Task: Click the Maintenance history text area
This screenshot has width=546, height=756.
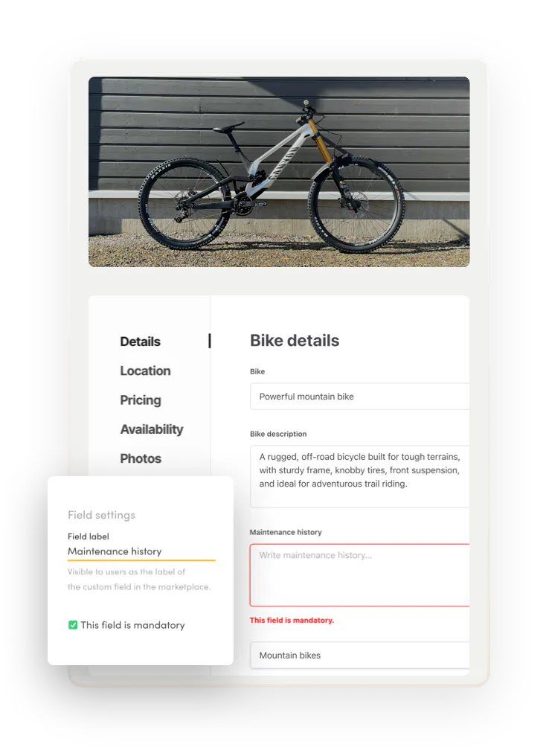Action: (x=359, y=574)
